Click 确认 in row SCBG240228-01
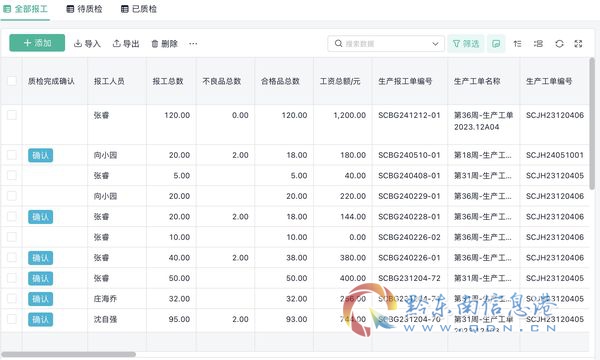600x360 pixels. (x=41, y=217)
